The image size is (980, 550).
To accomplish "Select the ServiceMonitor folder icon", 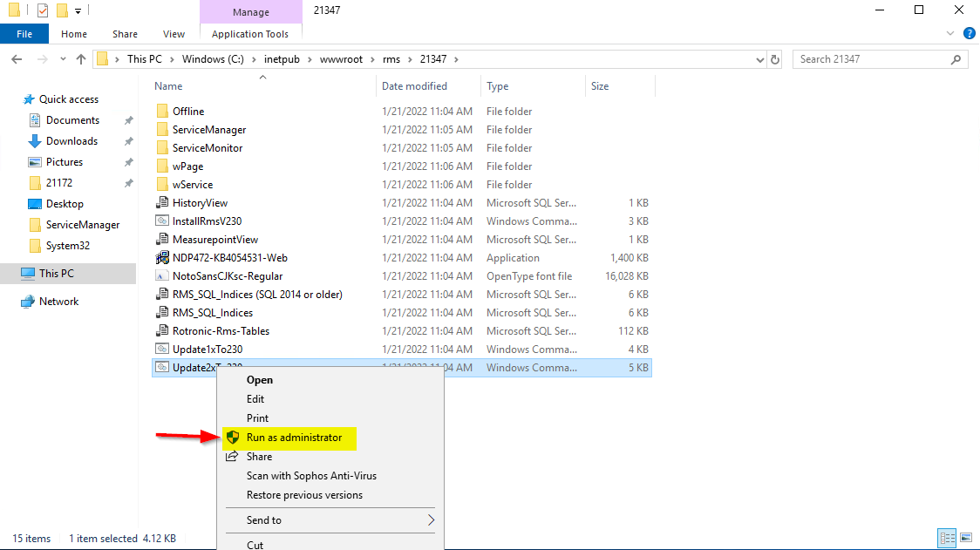I will 162,147.
